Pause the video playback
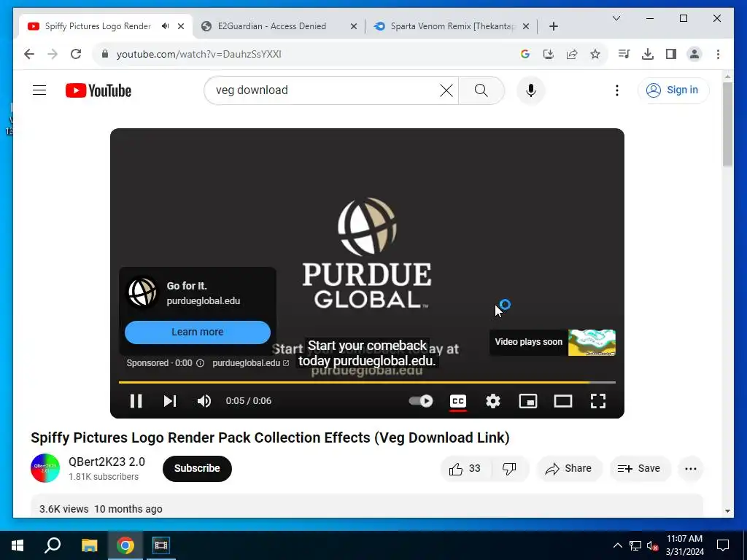 136,401
